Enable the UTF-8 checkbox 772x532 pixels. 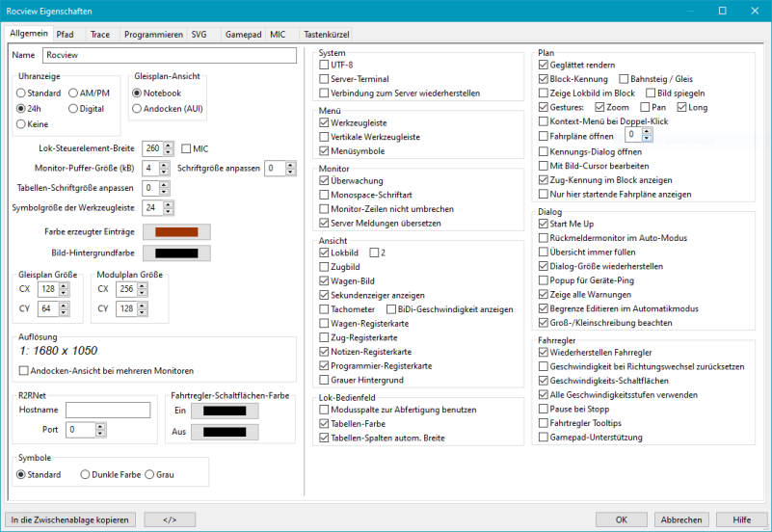pos(325,65)
